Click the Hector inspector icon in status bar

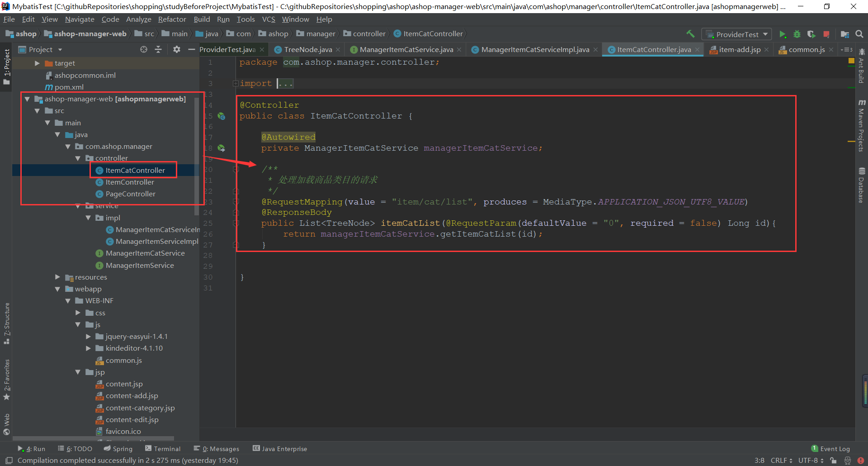tap(847, 461)
